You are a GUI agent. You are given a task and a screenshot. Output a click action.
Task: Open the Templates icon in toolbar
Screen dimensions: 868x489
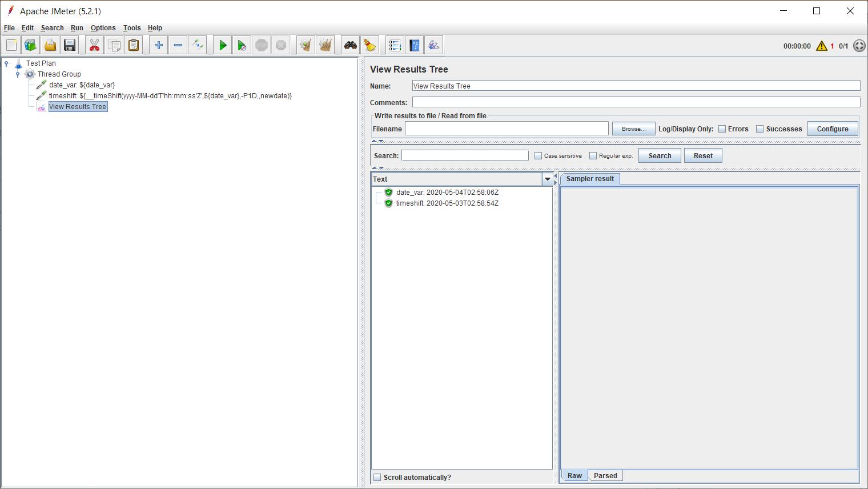pos(31,45)
